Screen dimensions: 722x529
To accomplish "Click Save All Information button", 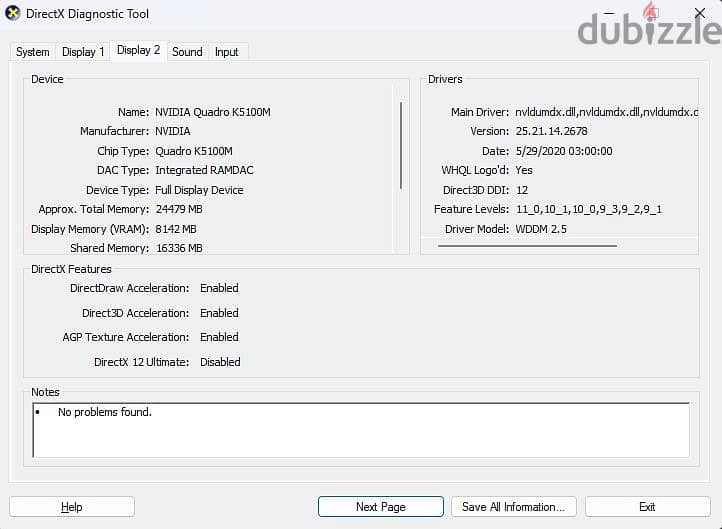I will pyautogui.click(x=513, y=507).
